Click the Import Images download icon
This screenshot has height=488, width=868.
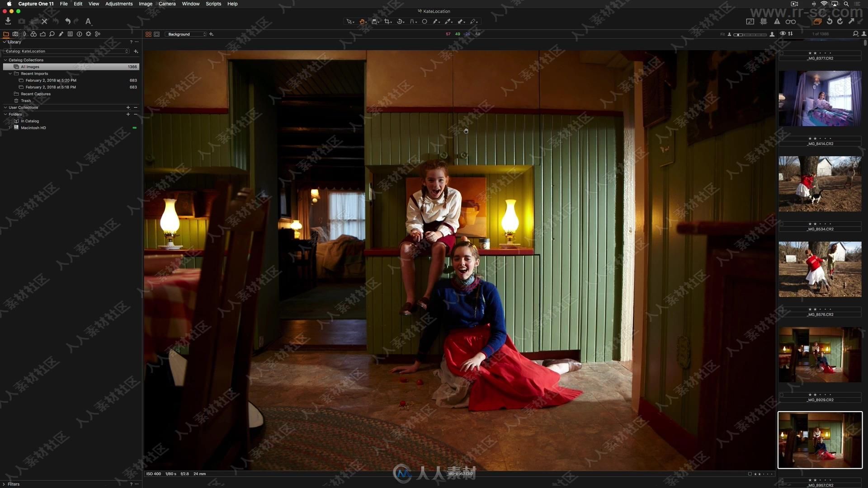click(x=8, y=21)
